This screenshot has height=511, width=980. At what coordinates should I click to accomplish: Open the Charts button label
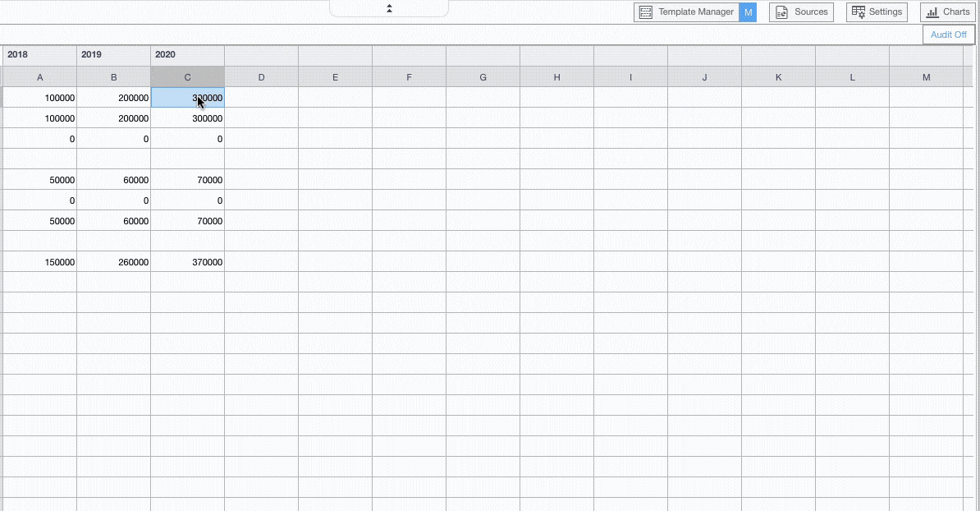click(x=955, y=12)
